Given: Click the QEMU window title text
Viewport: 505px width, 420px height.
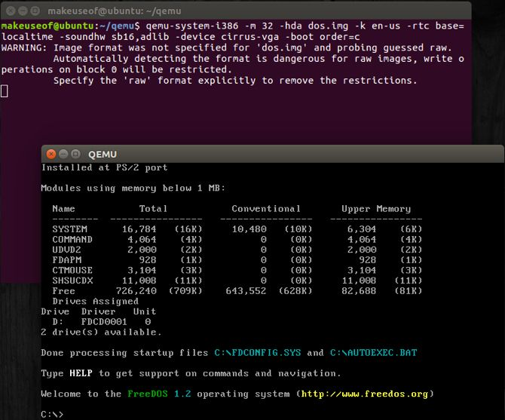Looking at the screenshot, I should click(x=103, y=155).
